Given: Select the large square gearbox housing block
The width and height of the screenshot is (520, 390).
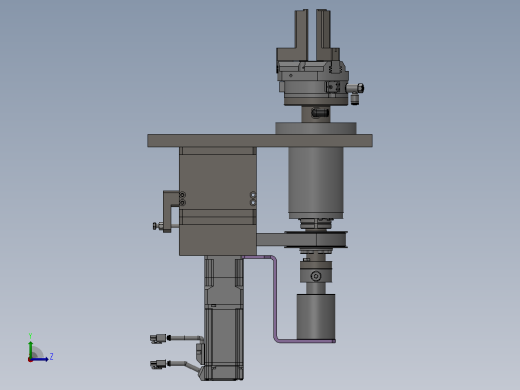Looking at the screenshot, I should click(218, 201).
